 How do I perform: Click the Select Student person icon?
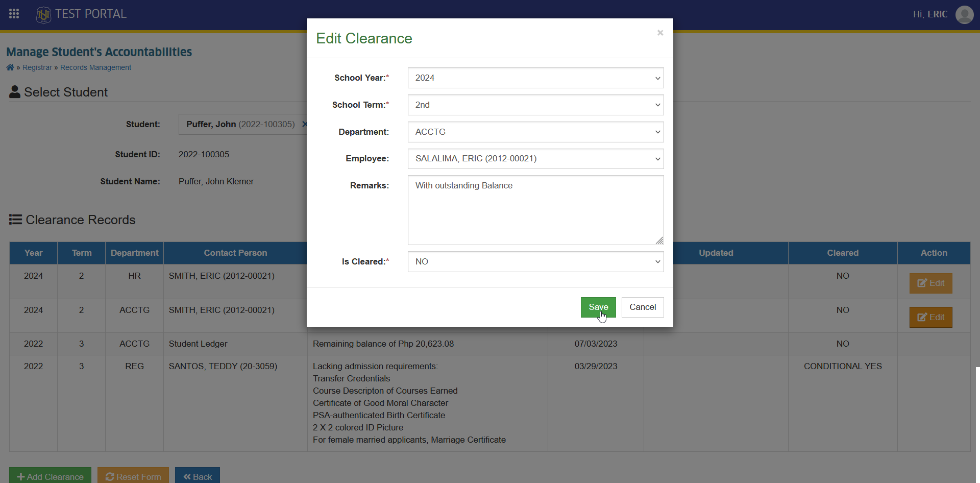coord(15,92)
